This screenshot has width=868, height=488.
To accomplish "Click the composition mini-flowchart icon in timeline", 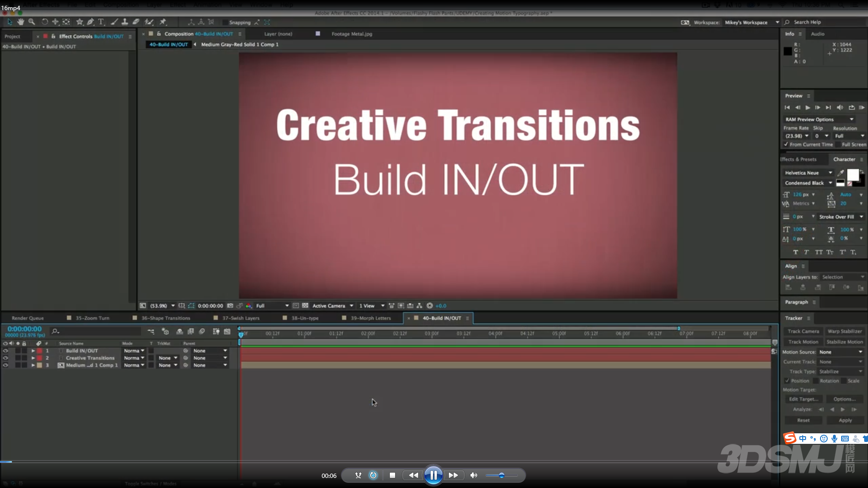I will tap(151, 332).
